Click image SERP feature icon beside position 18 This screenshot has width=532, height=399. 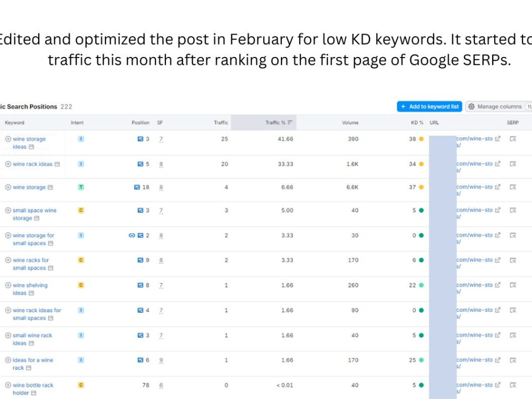[137, 187]
